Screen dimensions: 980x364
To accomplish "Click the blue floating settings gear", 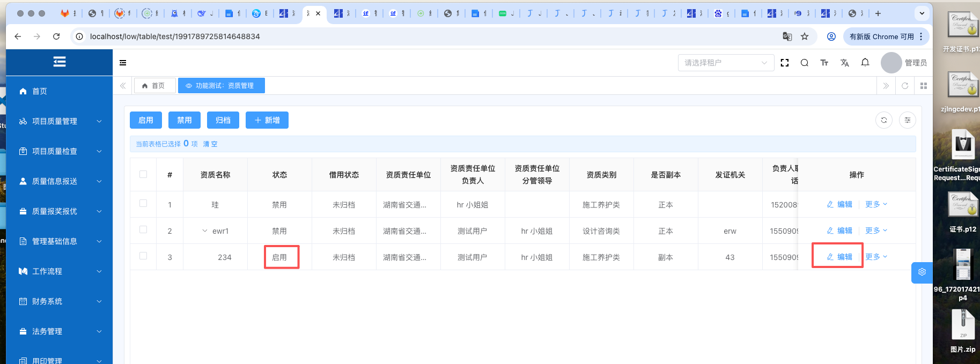I will coord(922,272).
